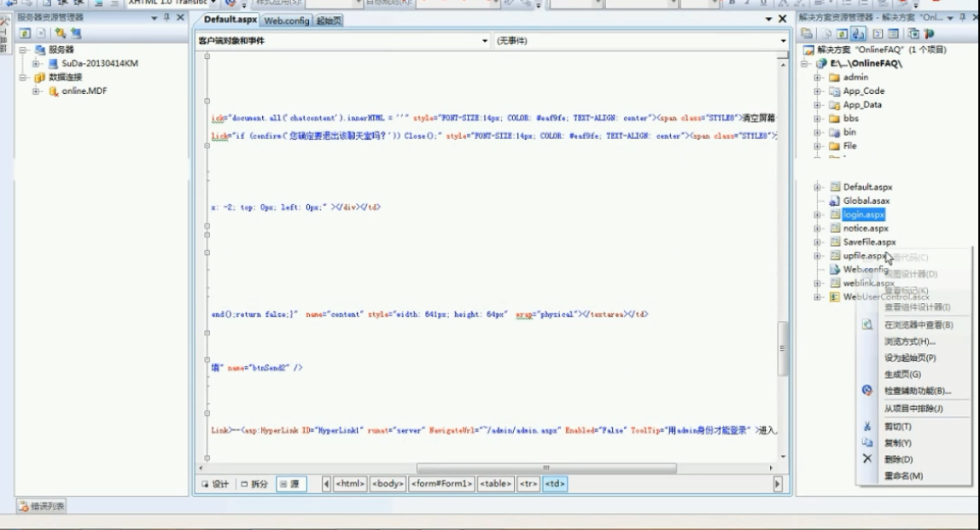Switch to Source view
The image size is (980, 530).
click(290, 484)
